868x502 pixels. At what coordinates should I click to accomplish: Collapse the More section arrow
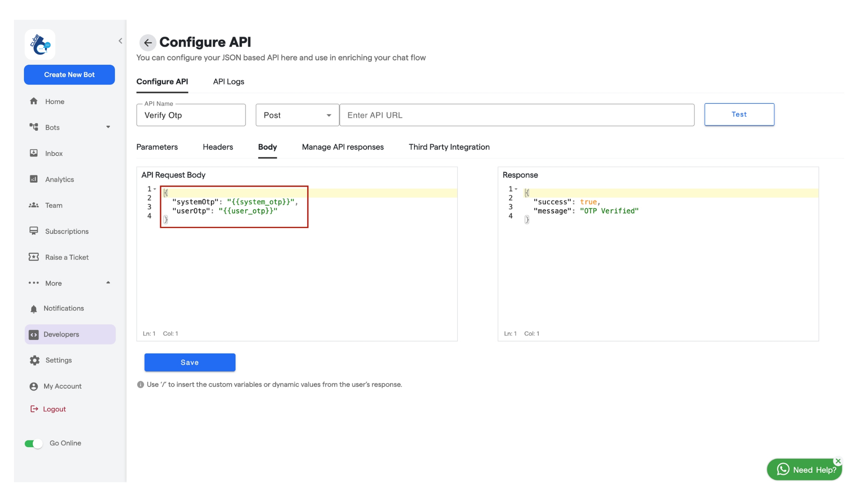108,283
